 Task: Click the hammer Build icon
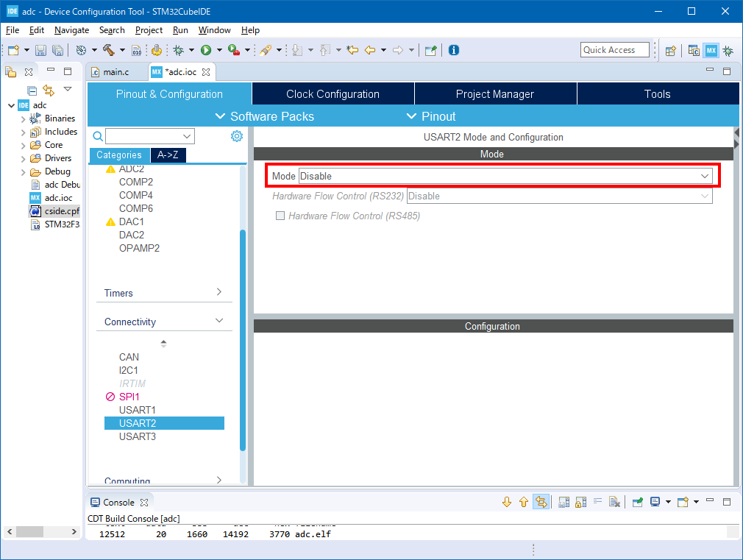pos(109,50)
